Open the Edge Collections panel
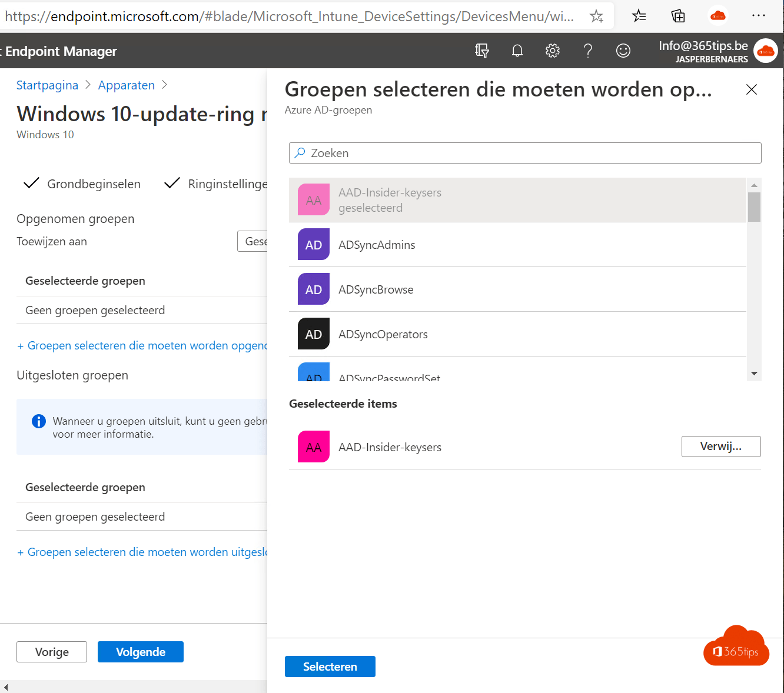Screen dimensions: 784x693 coord(677,16)
